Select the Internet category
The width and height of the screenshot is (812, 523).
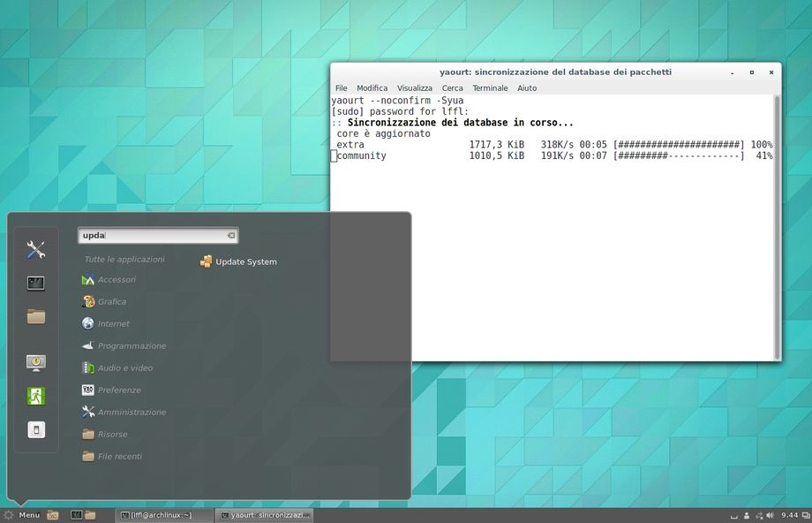click(x=113, y=323)
